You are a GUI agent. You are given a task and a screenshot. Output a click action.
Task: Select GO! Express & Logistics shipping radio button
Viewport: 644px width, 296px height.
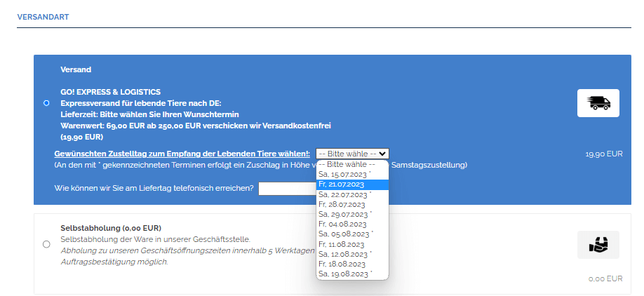point(46,103)
